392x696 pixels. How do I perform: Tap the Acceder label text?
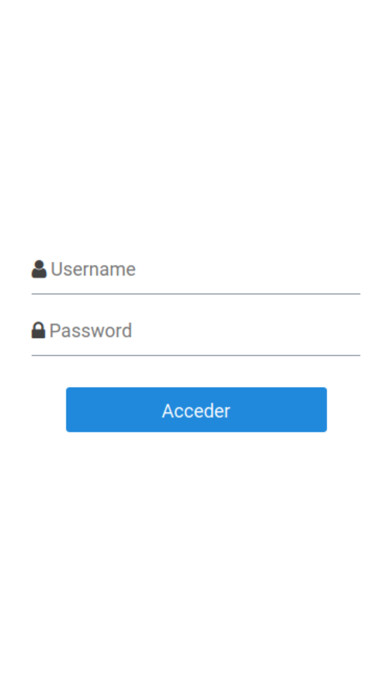click(x=196, y=411)
